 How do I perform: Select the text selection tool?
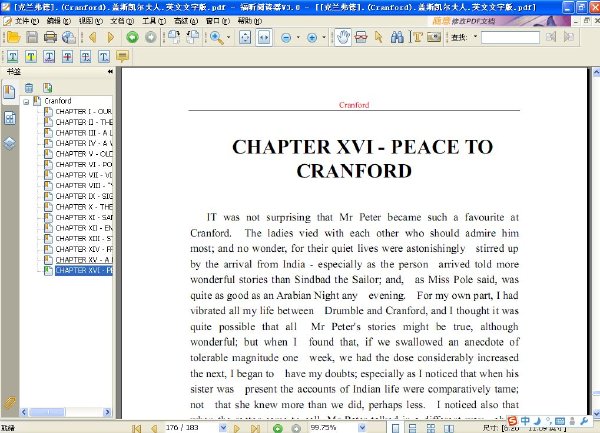416,37
